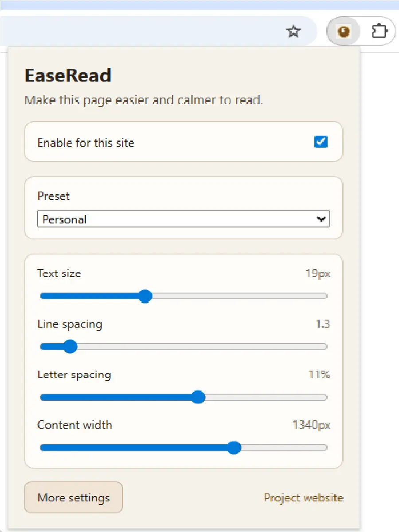
Task: Click the bookmark star icon
Action: [293, 31]
